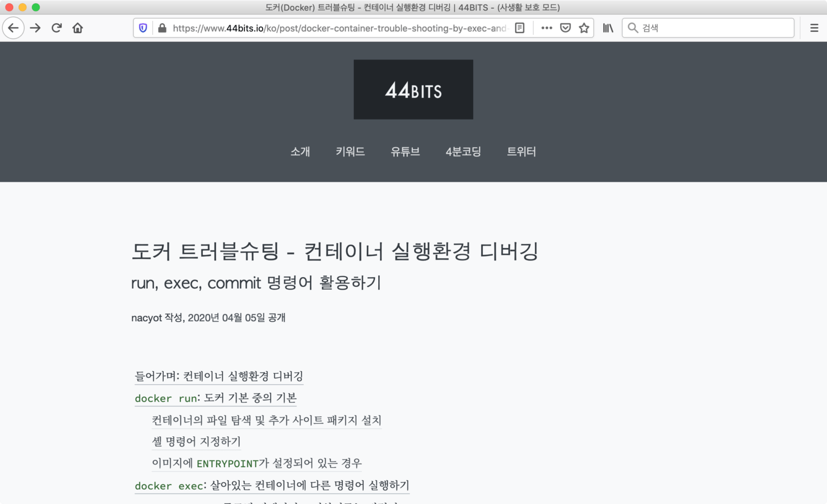Go to the 유튜브 navigation item
Screen dimensions: 827x504
coord(405,151)
